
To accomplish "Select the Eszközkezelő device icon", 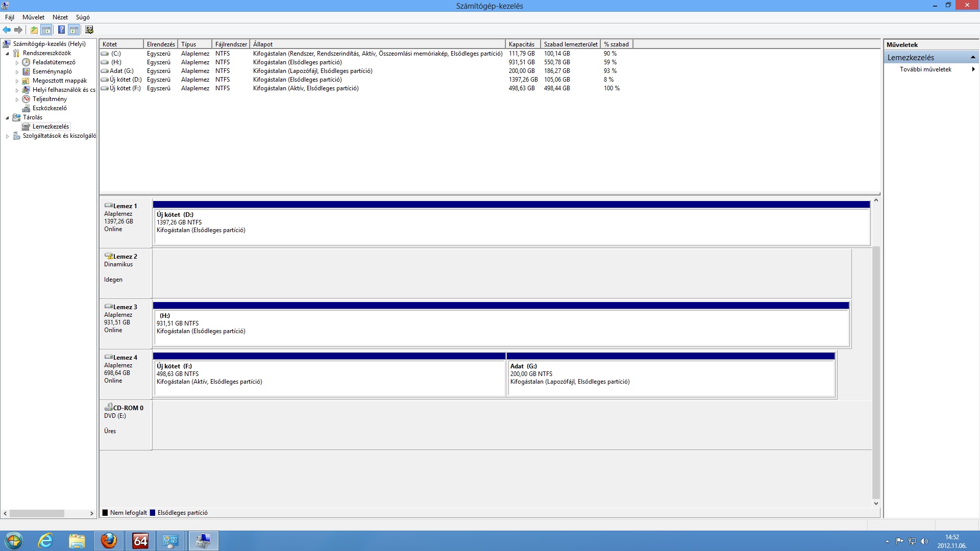I will coord(26,108).
